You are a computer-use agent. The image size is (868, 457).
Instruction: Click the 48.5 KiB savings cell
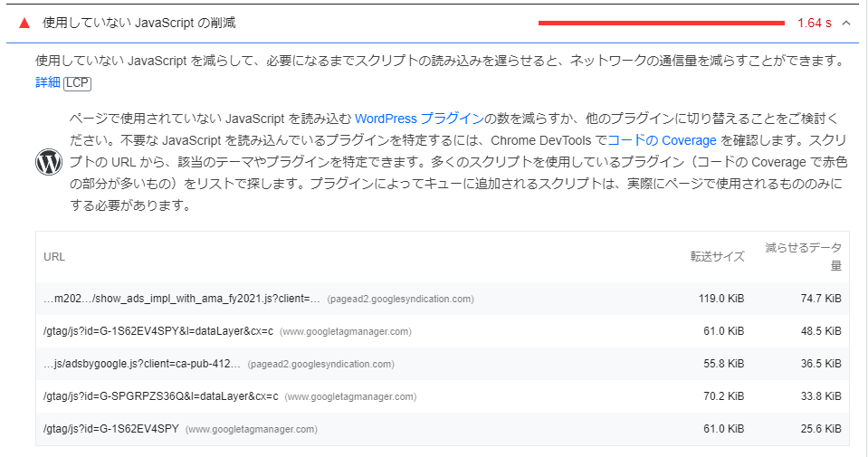pos(821,331)
